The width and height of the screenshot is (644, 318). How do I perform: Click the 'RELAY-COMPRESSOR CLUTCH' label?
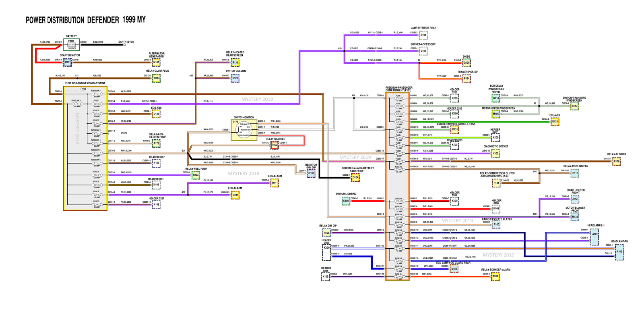tap(497, 173)
